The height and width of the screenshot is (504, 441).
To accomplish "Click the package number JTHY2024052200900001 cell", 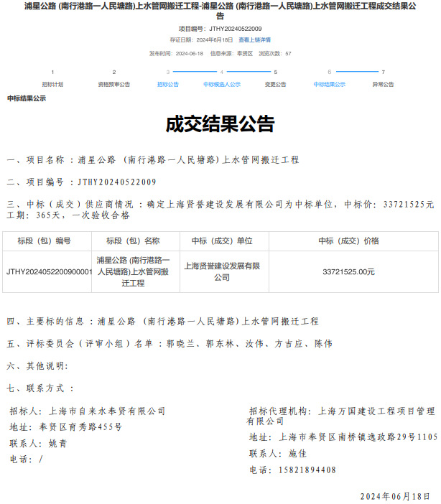I will click(x=50, y=272).
